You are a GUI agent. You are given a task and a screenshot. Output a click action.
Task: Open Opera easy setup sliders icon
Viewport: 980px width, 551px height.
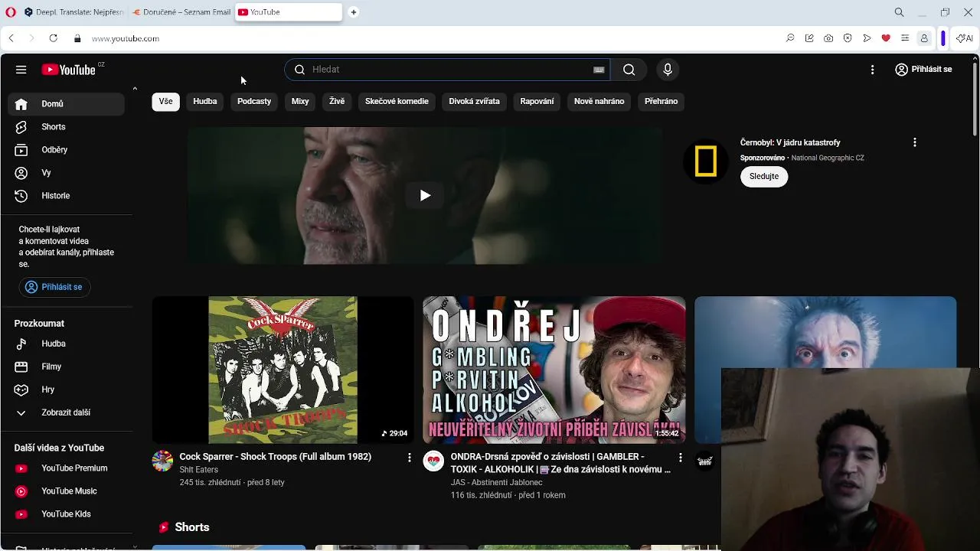pos(905,38)
